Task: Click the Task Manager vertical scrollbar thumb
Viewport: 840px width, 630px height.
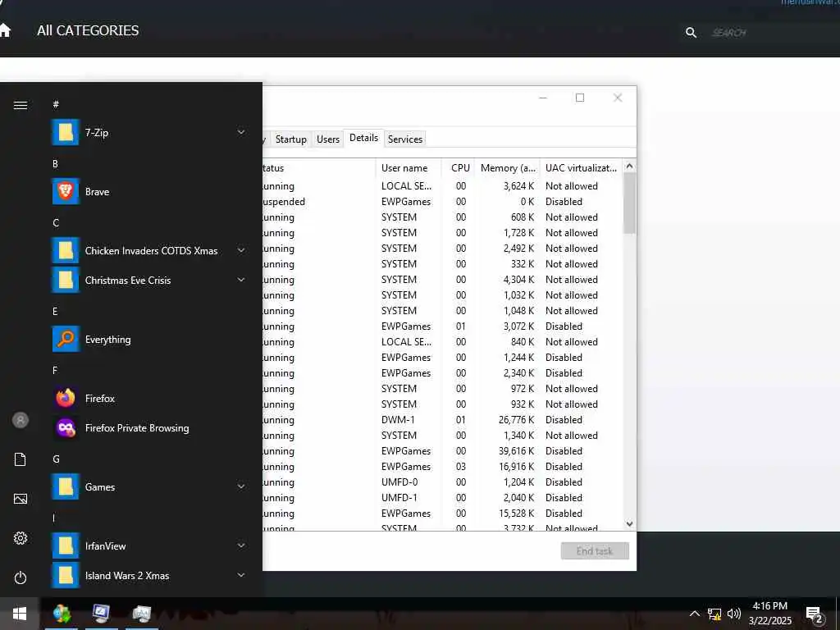Action: (x=629, y=203)
